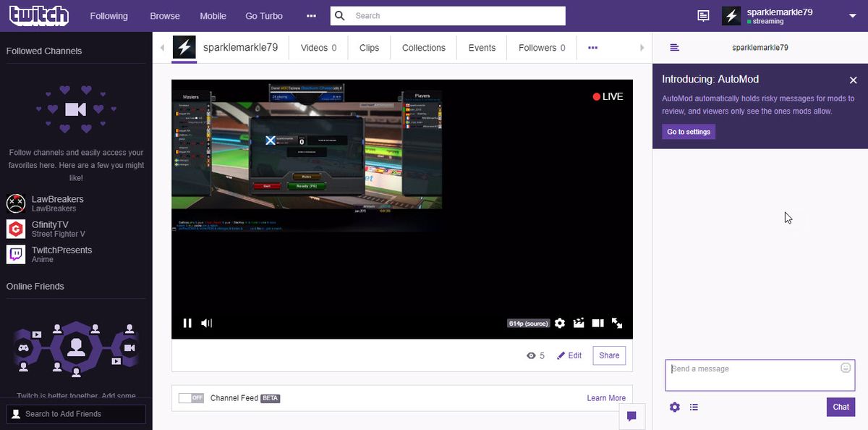Edit the stream info

click(569, 355)
